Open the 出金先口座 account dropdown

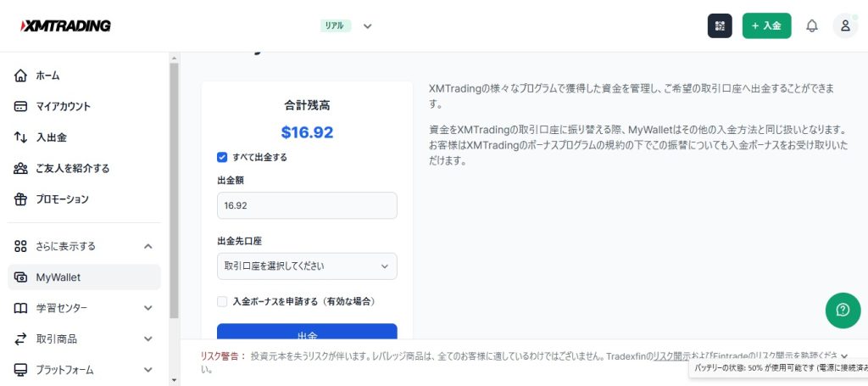(x=307, y=266)
